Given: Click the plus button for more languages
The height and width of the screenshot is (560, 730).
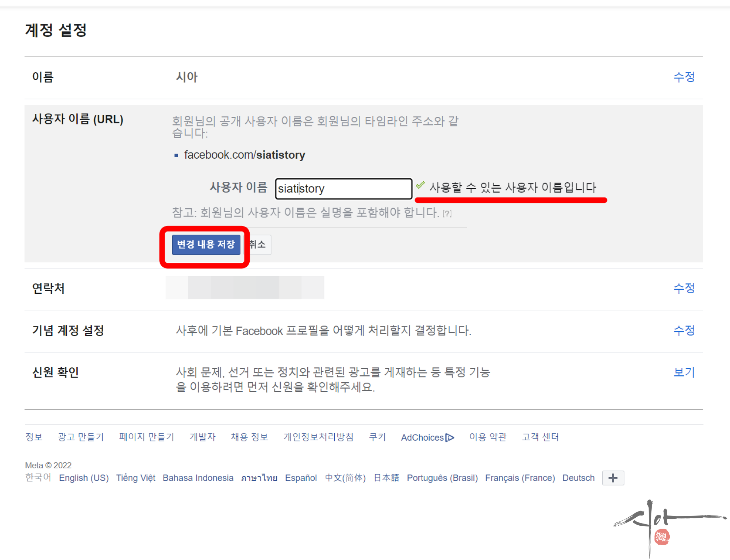Looking at the screenshot, I should tap(613, 478).
